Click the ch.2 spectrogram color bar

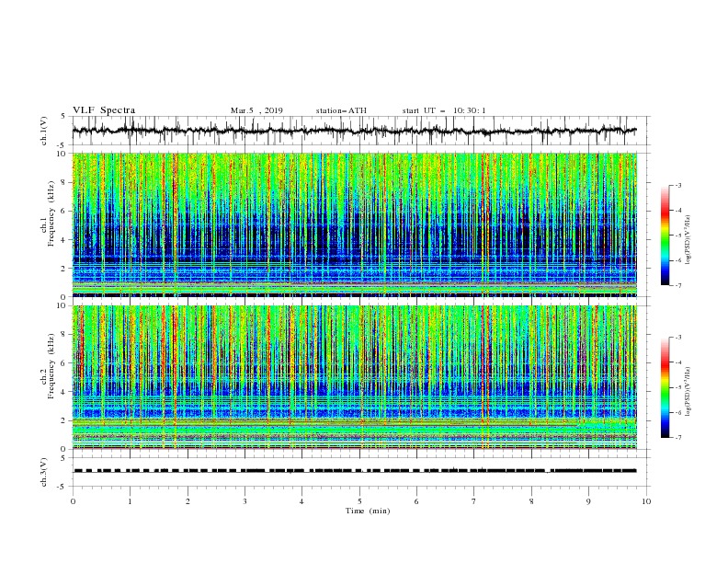(665, 387)
